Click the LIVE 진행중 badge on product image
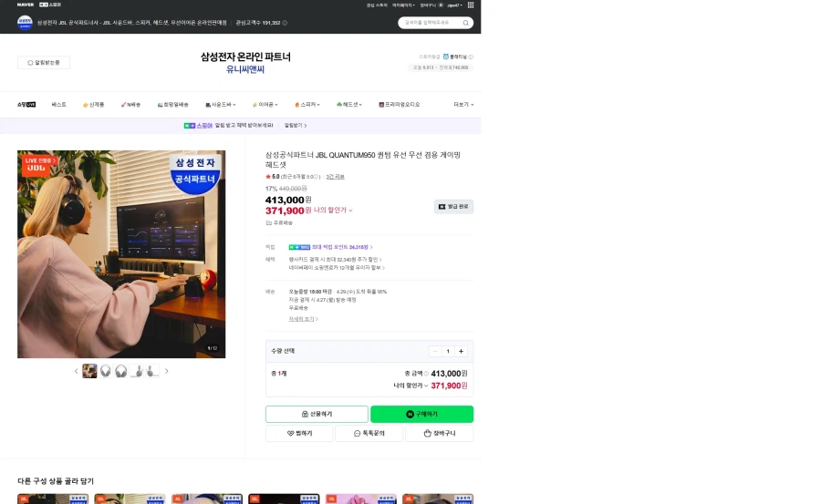 39,160
